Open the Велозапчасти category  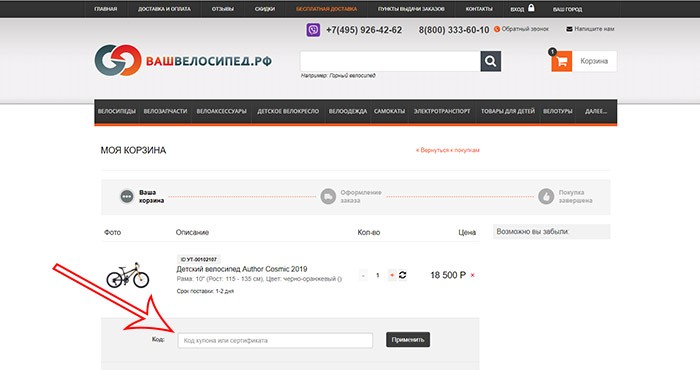pyautogui.click(x=165, y=111)
